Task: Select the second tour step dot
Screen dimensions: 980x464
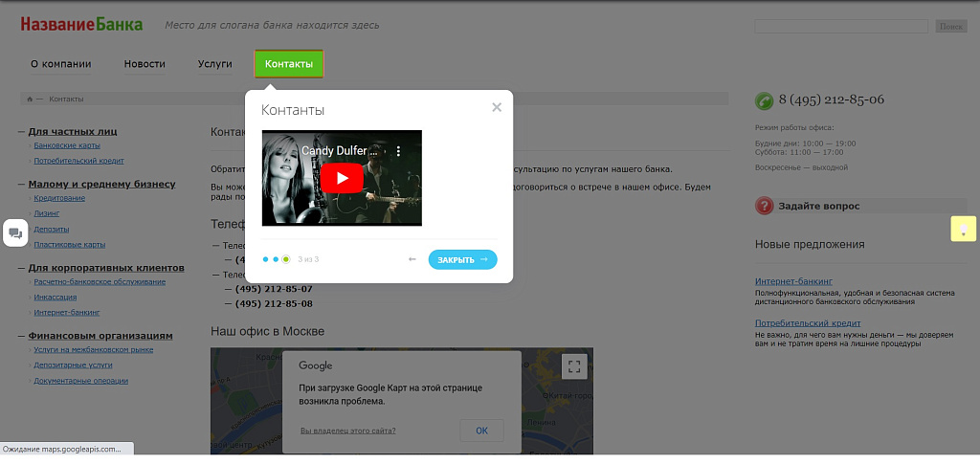Action: [x=276, y=259]
